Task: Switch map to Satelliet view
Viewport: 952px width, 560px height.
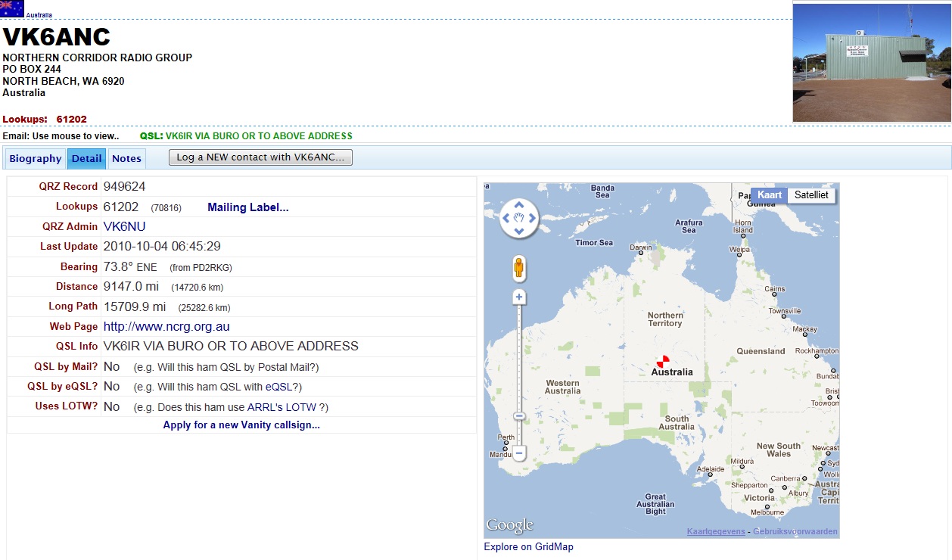Action: click(x=811, y=195)
